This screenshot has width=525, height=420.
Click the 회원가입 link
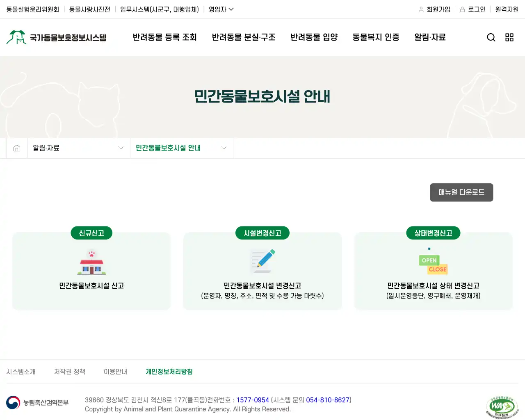[x=438, y=9]
